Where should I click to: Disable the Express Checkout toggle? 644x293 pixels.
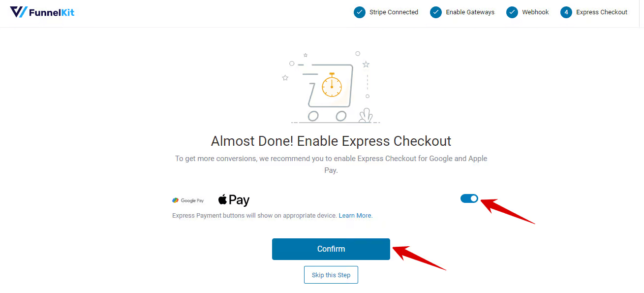[x=469, y=198]
